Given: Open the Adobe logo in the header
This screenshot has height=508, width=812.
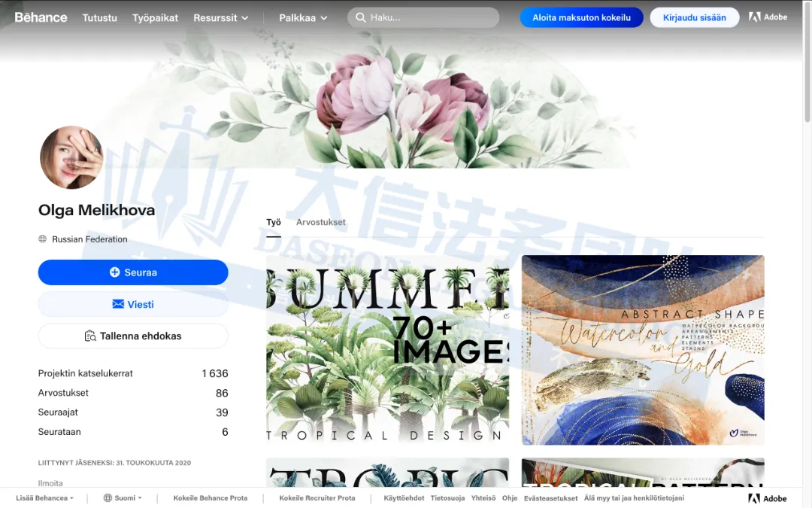Looking at the screenshot, I should click(x=768, y=17).
